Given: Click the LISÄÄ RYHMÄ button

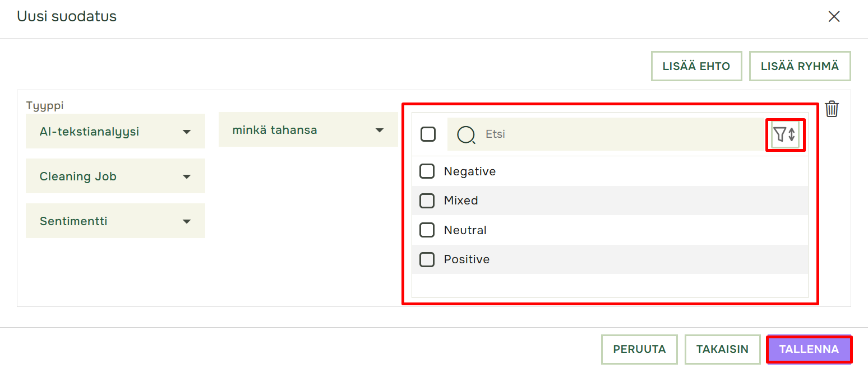Looking at the screenshot, I should (800, 66).
